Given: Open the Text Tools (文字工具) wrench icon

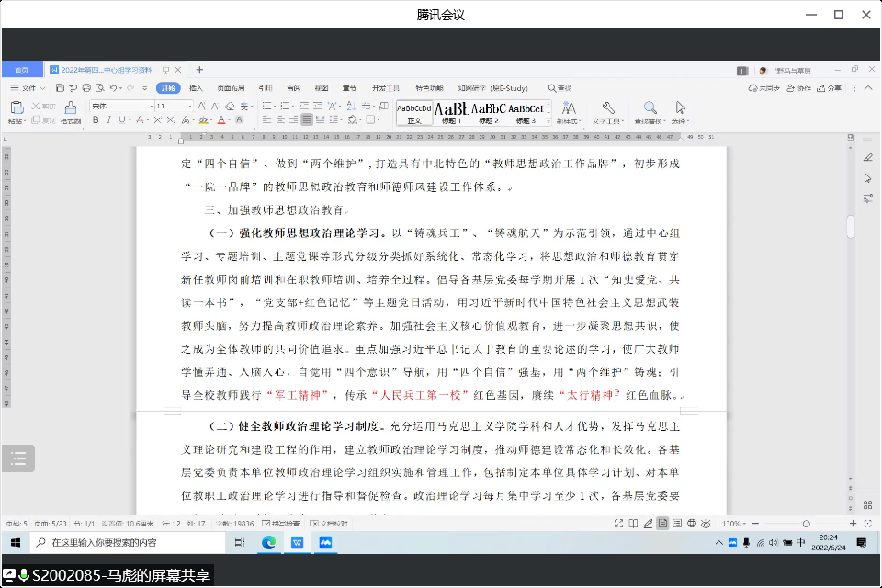Looking at the screenshot, I should click(x=607, y=107).
